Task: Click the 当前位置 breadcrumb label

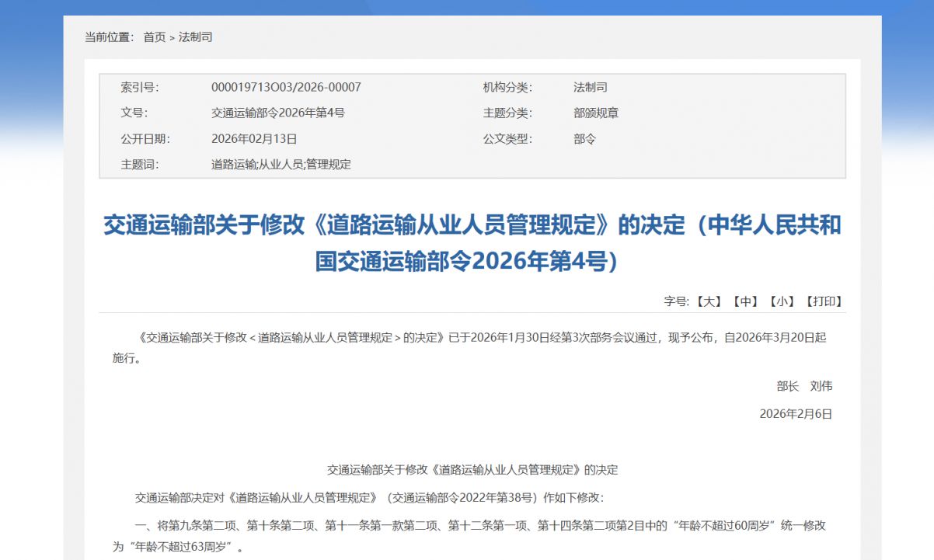Action: [109, 37]
